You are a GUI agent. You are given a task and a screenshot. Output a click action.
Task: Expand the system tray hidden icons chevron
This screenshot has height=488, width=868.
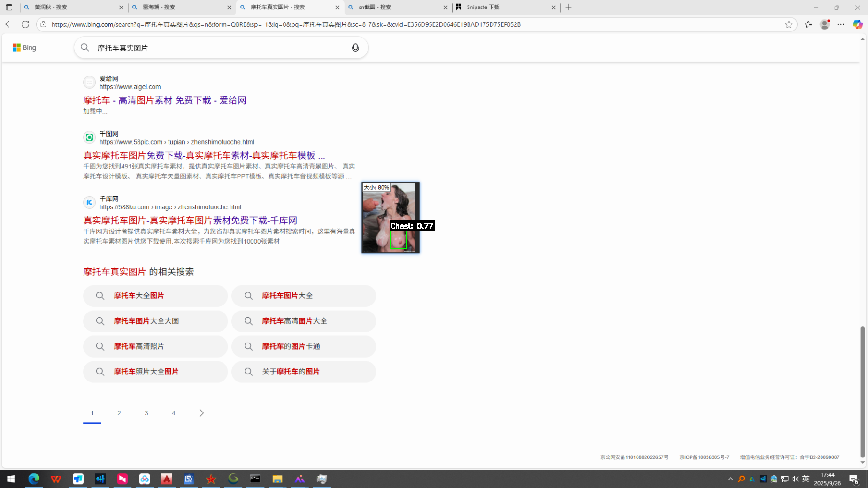click(730, 479)
